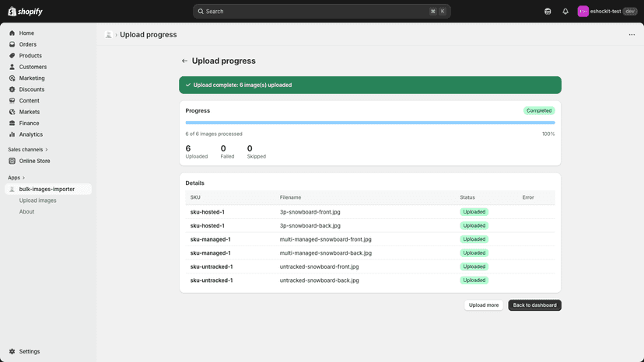Open notifications bell
This screenshot has height=362, width=644.
[x=565, y=12]
